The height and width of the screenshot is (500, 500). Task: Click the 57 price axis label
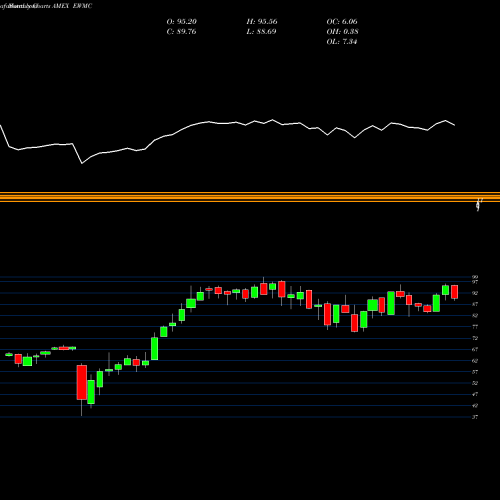(x=475, y=372)
